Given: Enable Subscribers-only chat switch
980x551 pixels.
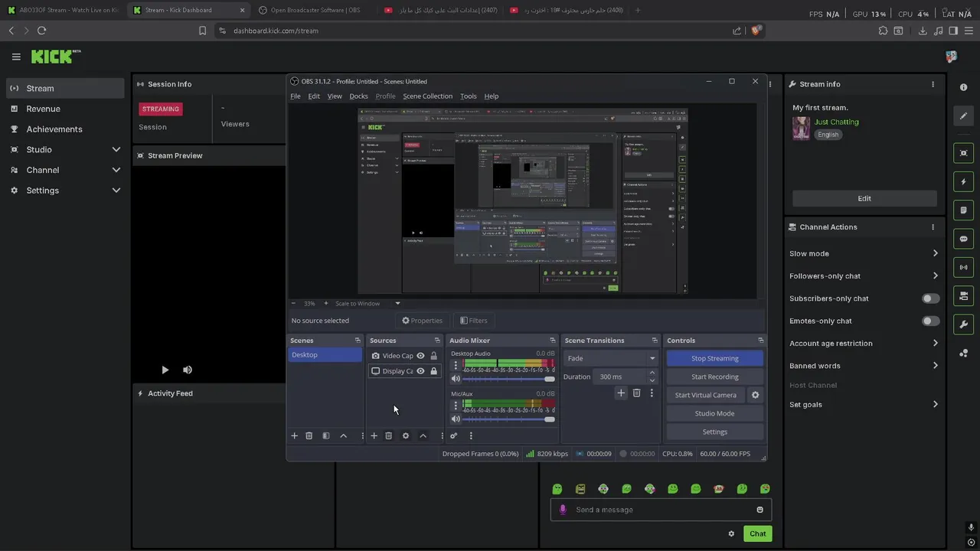Looking at the screenshot, I should pos(930,298).
